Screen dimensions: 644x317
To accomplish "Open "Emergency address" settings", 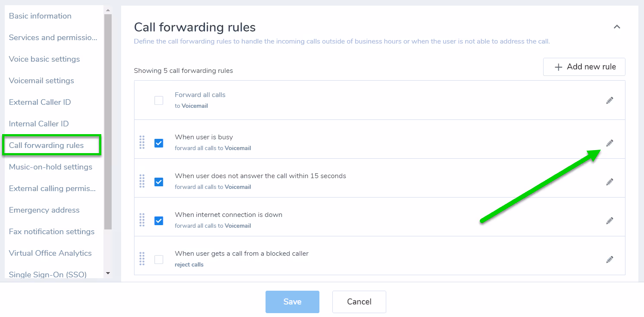I will [x=44, y=210].
